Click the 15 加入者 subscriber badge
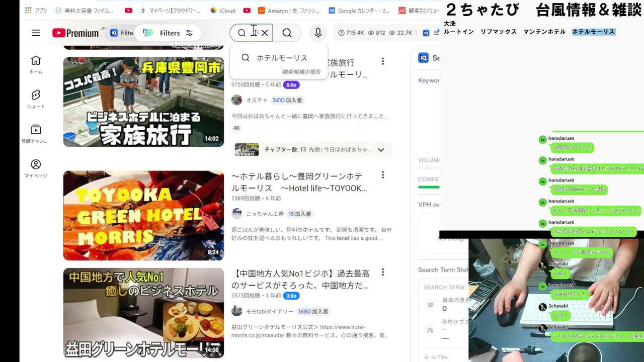 pos(300,214)
